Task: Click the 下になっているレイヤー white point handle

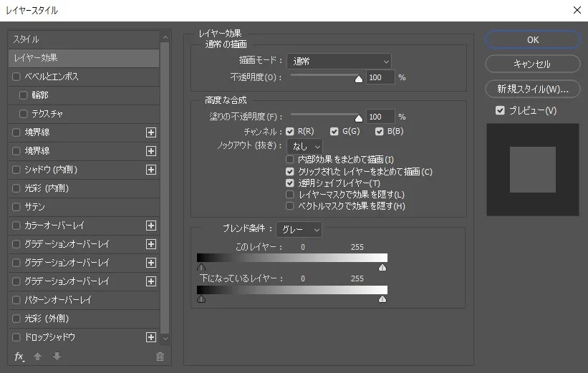Action: [x=382, y=299]
